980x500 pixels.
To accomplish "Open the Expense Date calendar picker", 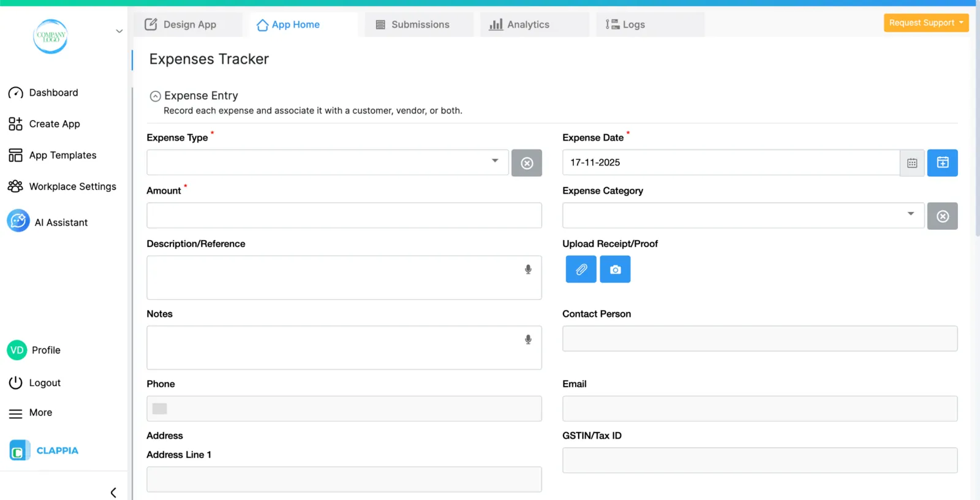I will [912, 163].
